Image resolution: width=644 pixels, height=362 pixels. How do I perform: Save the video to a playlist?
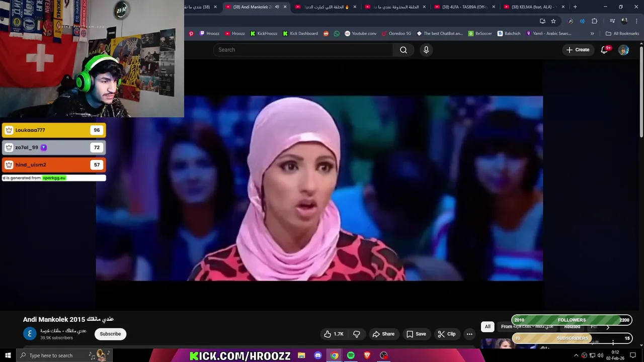pyautogui.click(x=416, y=334)
